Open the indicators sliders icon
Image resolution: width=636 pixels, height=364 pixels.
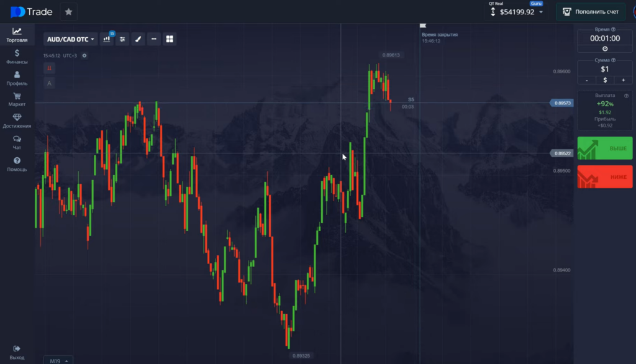pos(122,39)
